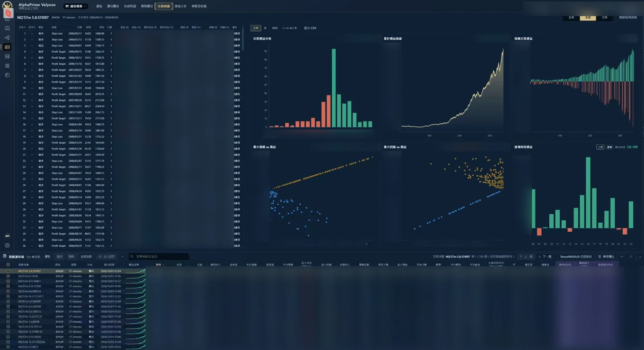644x350 pixels.
Task: Tick checkbox for NQ'57m 4.11.94411 row
Action: (8, 281)
